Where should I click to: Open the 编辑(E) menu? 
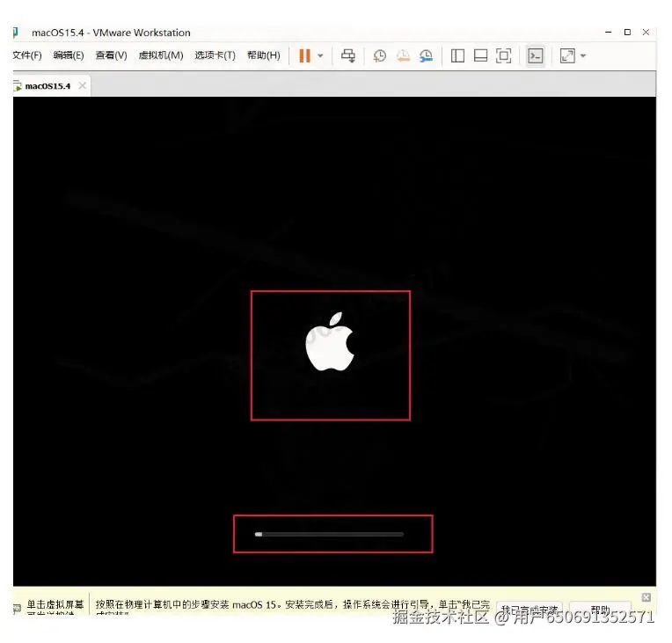click(69, 55)
